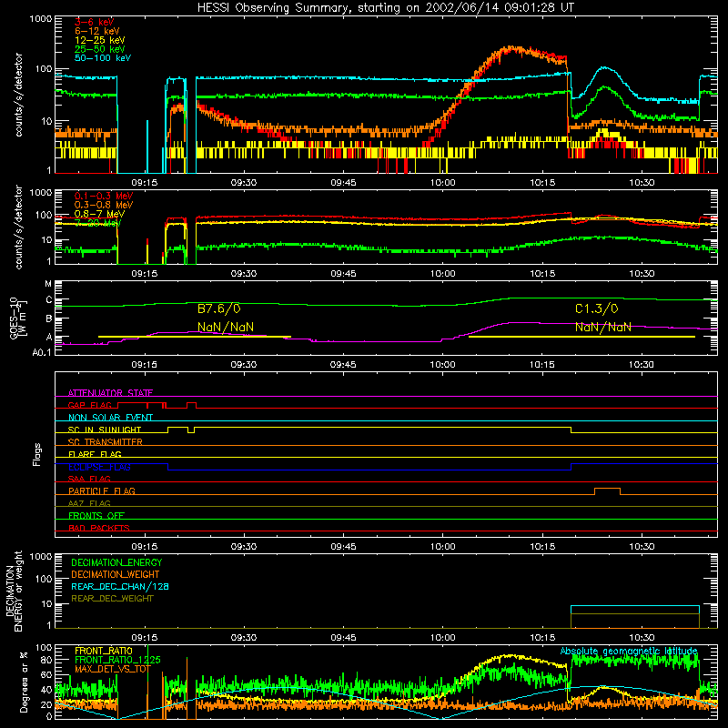Click the REAR_DEC_WEIGHT legend label
728x728 pixels.
pos(112,599)
